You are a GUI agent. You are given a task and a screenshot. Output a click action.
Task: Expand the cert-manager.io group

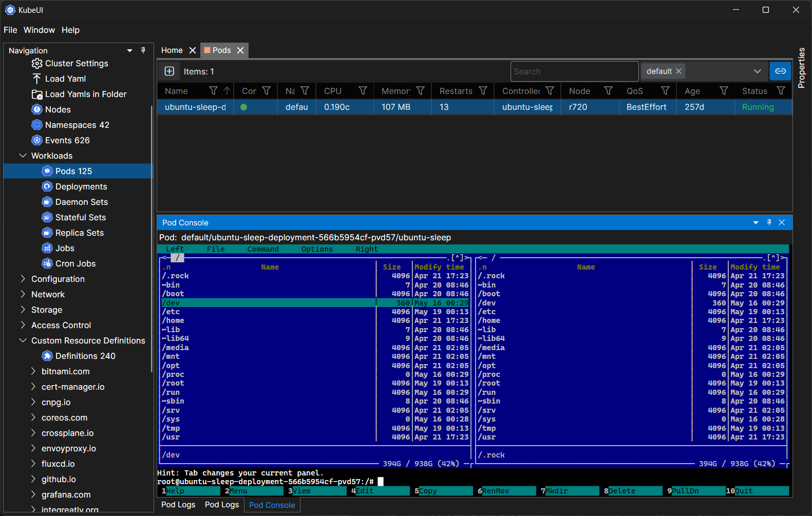(33, 387)
